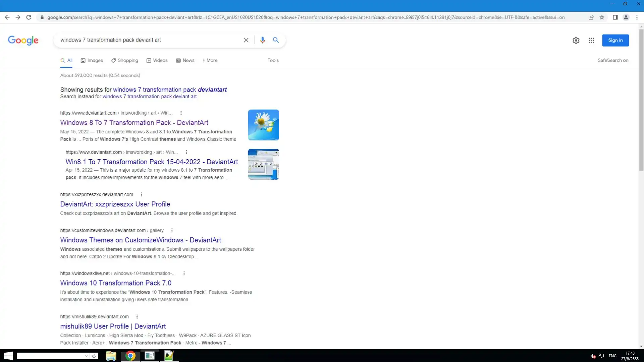Toggle Chrome side panel icon

pyautogui.click(x=615, y=17)
